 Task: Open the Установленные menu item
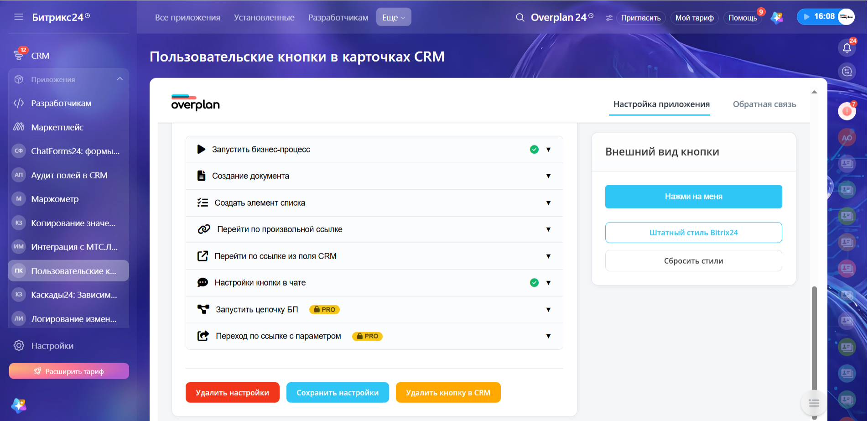[264, 17]
